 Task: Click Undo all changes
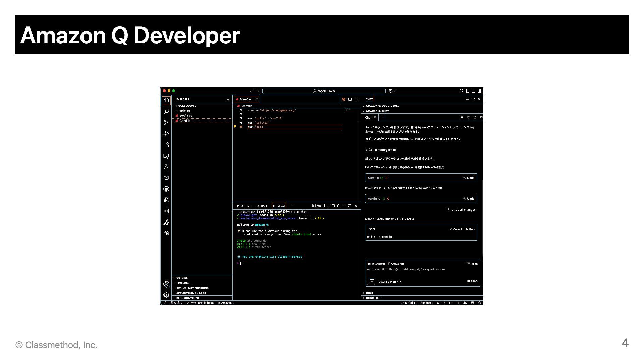click(x=462, y=210)
